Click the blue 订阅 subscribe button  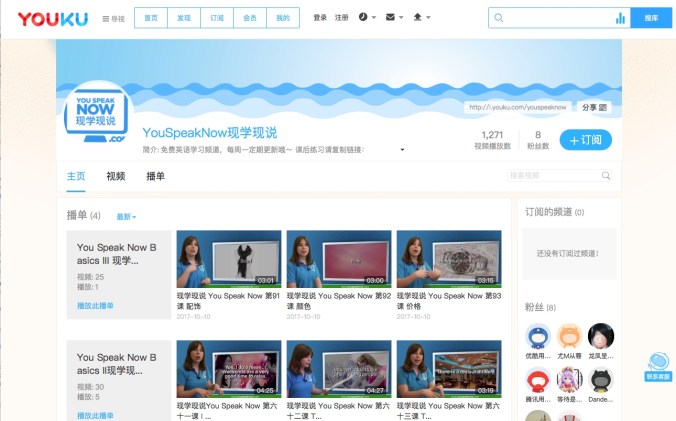click(586, 141)
